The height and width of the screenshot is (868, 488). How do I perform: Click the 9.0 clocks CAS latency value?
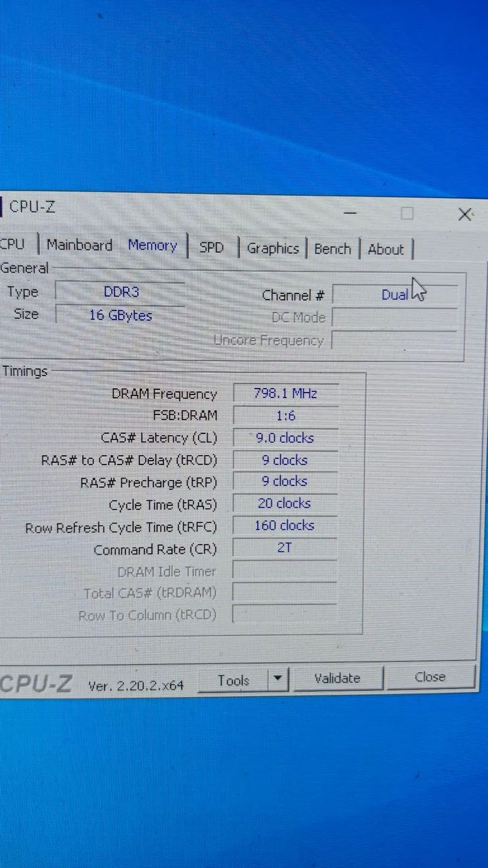point(285,438)
